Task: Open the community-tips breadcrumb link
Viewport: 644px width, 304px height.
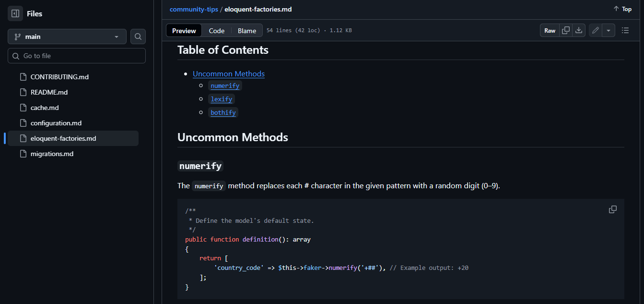Action: [194, 9]
